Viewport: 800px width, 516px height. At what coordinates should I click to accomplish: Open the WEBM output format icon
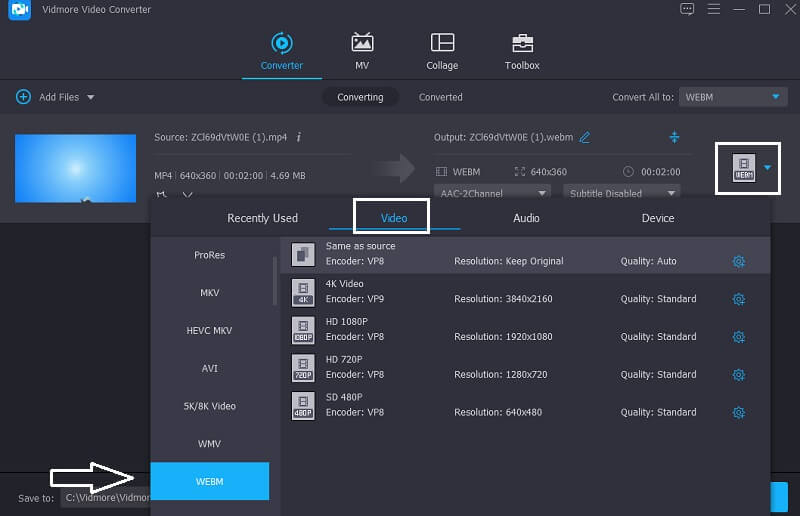pyautogui.click(x=743, y=168)
